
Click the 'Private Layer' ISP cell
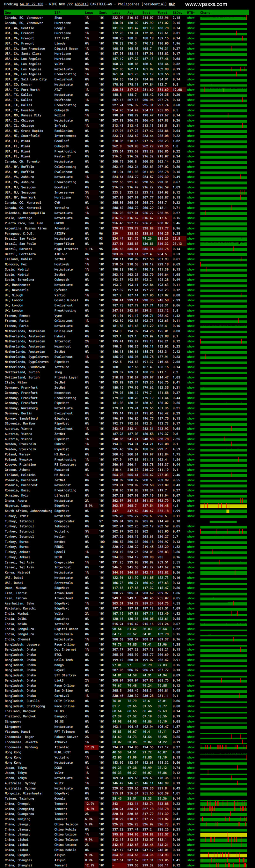[x=66, y=378]
